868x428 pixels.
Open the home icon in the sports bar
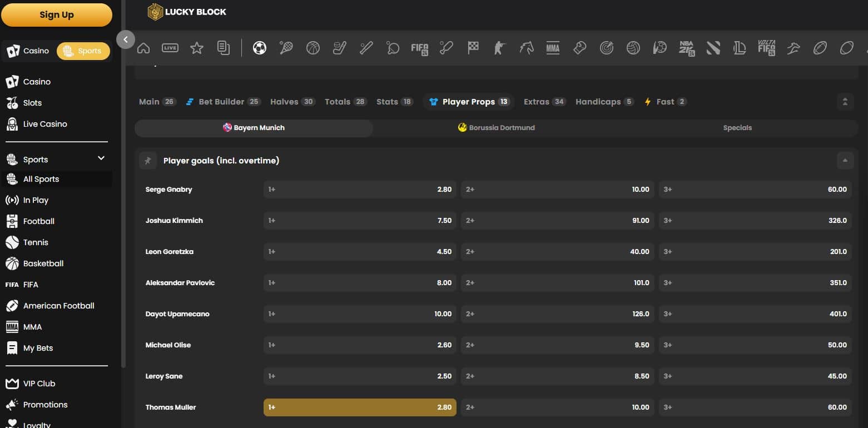[x=143, y=48]
